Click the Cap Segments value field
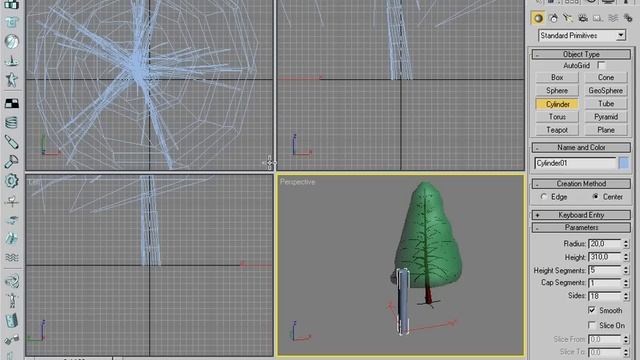Image resolution: width=640 pixels, height=360 pixels. point(605,283)
